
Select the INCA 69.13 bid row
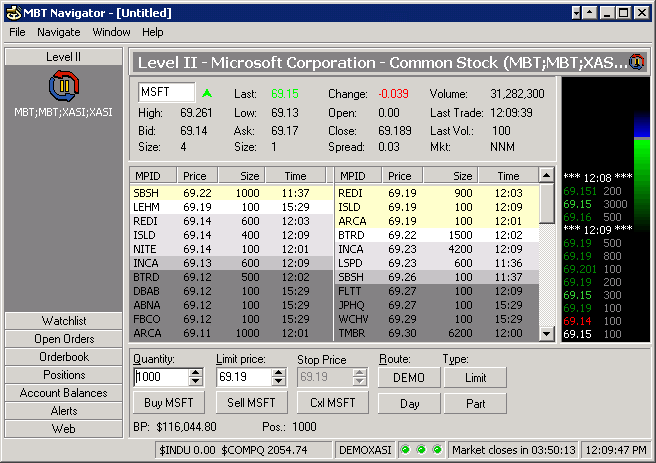click(x=231, y=263)
